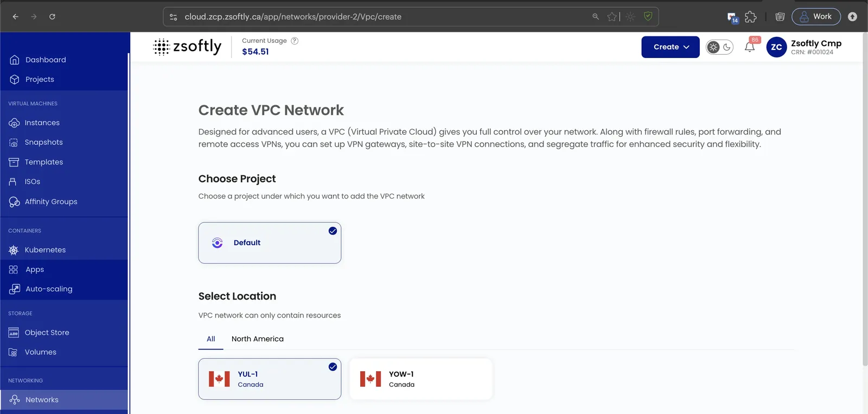Bookmark page with star icon

(x=612, y=17)
